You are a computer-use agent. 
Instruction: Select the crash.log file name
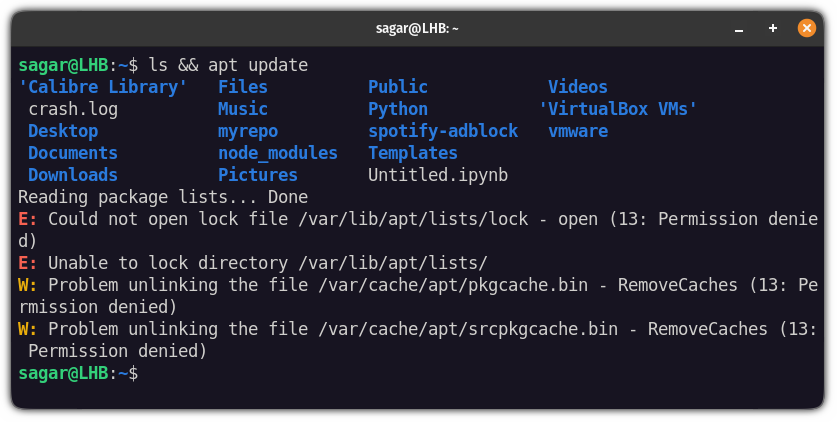[73, 109]
